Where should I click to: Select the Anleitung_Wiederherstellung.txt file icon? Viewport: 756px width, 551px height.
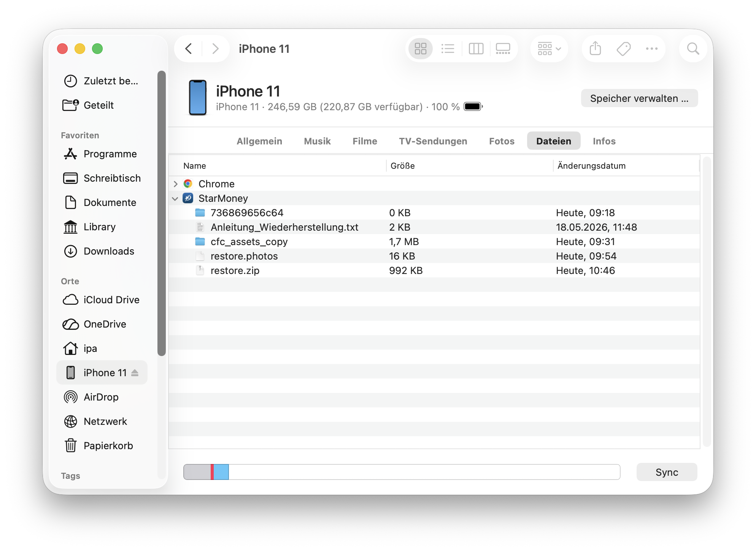coord(200,227)
